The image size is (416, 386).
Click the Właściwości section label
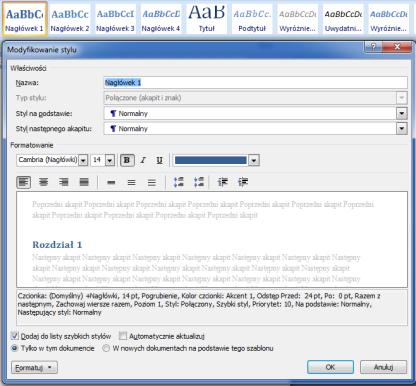(28, 68)
